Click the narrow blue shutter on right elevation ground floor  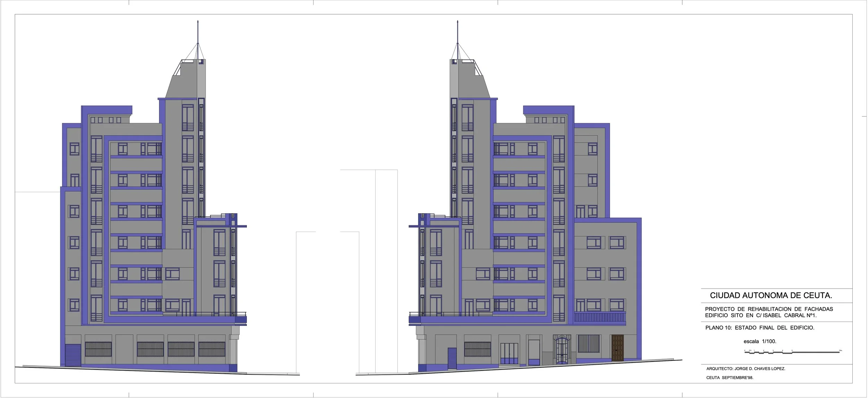coord(452,358)
